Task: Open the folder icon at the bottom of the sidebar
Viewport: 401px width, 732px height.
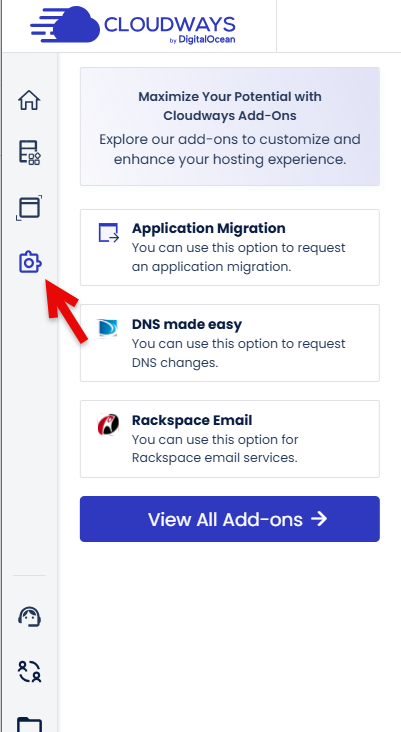Action: [x=29, y=725]
